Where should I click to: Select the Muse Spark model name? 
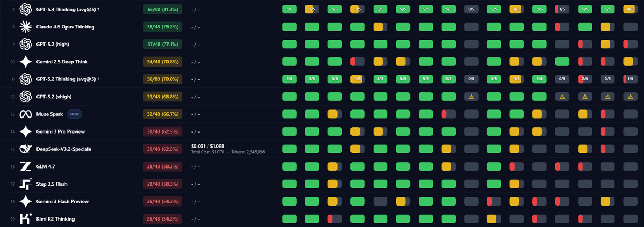click(49, 114)
